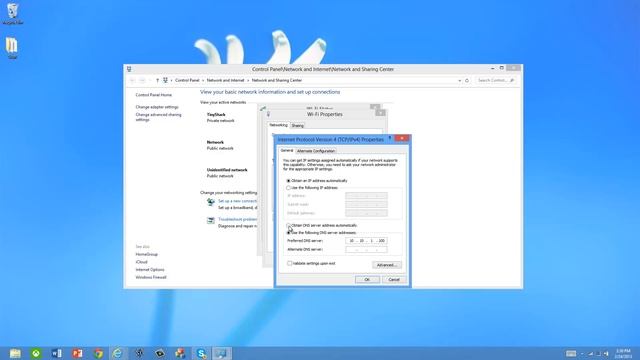Click the Unidentified network entry
This screenshot has height=360, width=640.
point(227,170)
